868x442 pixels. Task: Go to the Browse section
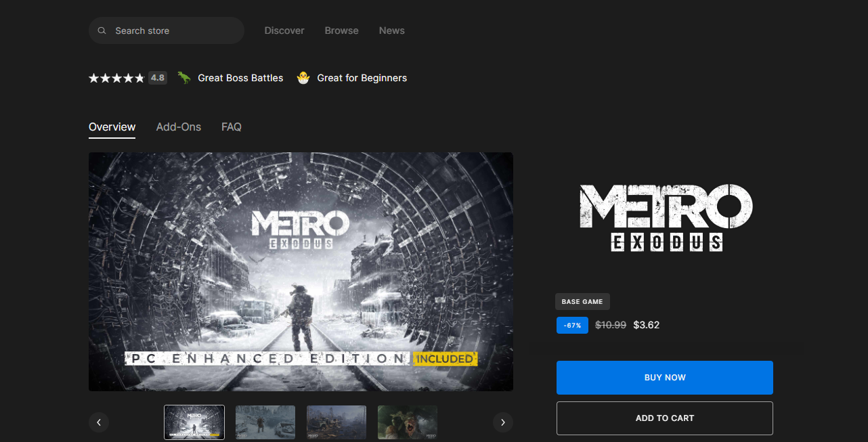click(x=341, y=31)
